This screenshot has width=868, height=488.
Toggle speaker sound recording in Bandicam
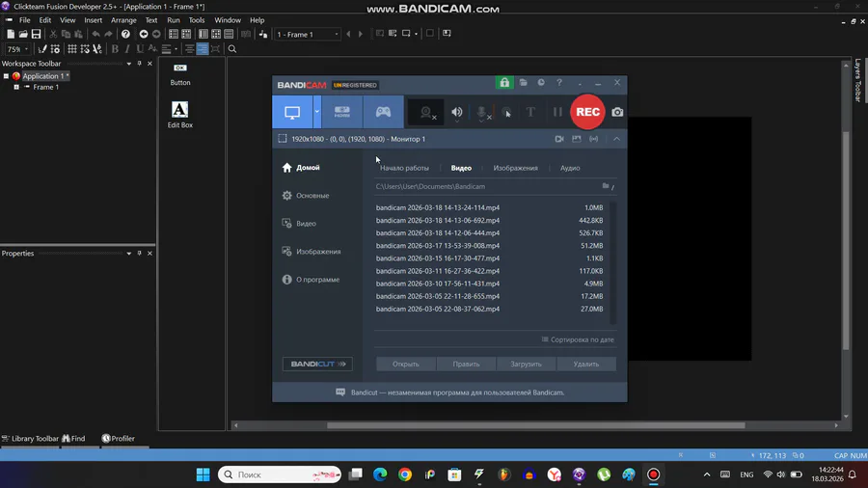point(457,112)
